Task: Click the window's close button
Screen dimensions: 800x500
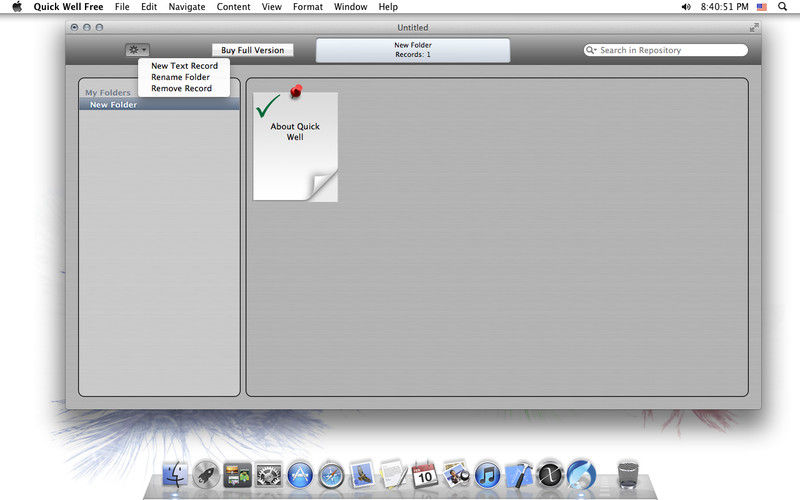Action: [74, 27]
